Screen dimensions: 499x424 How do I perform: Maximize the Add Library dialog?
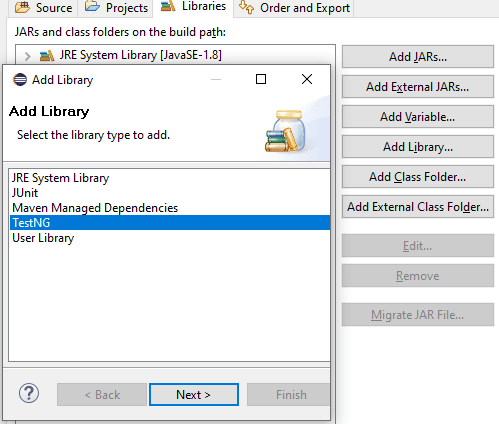coord(261,79)
